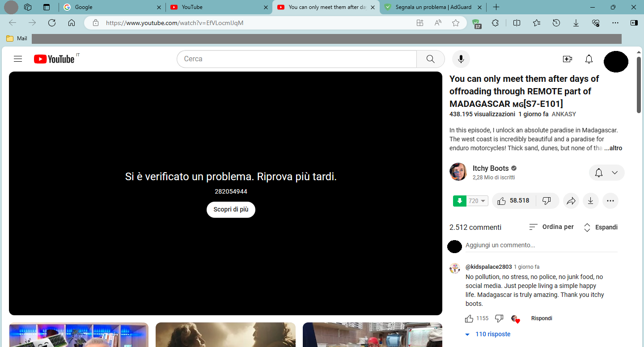Open YouTube notifications bell
The height and width of the screenshot is (347, 644).
(x=589, y=59)
